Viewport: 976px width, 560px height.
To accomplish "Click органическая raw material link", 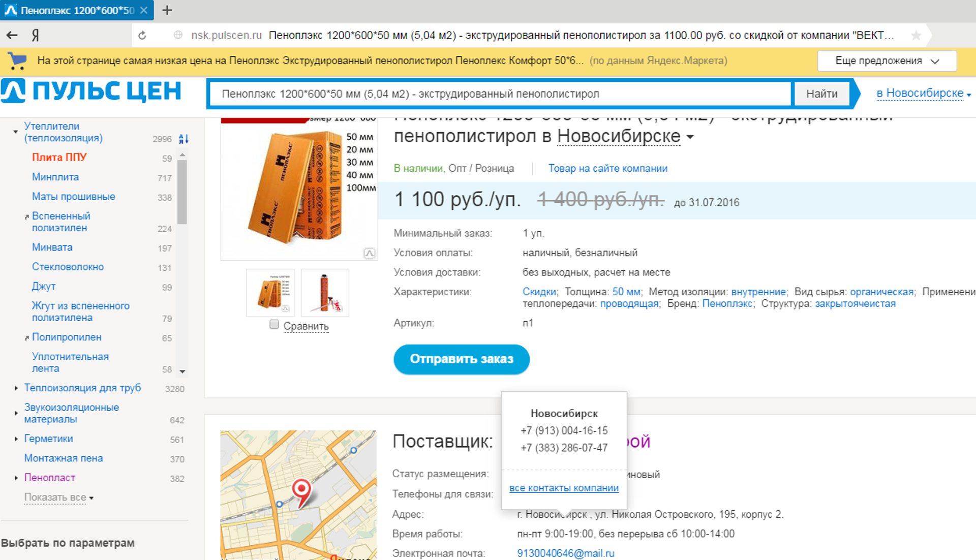I will click(x=881, y=292).
